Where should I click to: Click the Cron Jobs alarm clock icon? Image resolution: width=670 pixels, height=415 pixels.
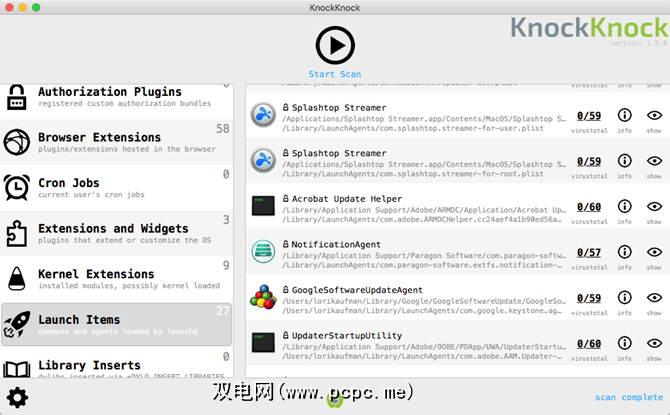click(x=17, y=188)
